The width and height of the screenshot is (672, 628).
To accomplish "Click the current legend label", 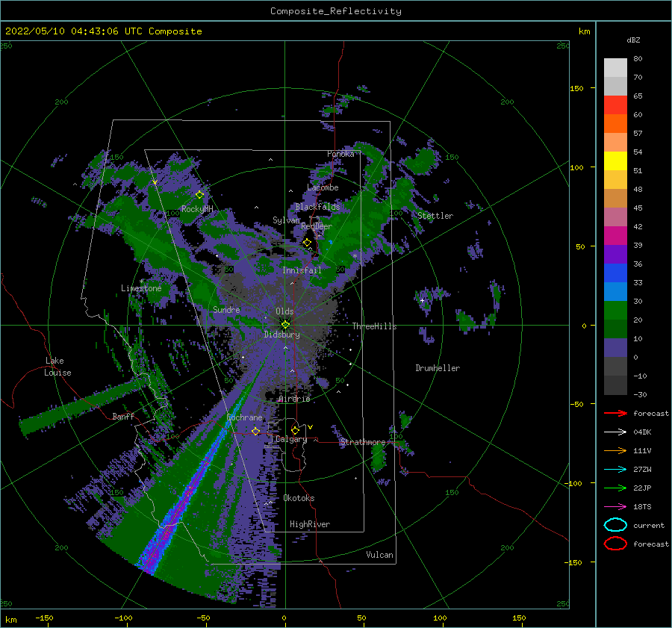I will coord(649,525).
